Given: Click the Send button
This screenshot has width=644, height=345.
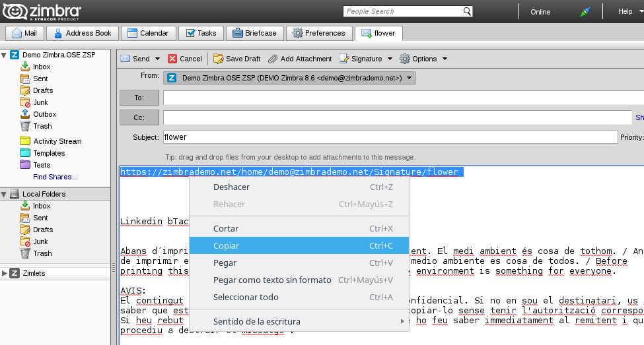Looking at the screenshot, I should tap(135, 59).
